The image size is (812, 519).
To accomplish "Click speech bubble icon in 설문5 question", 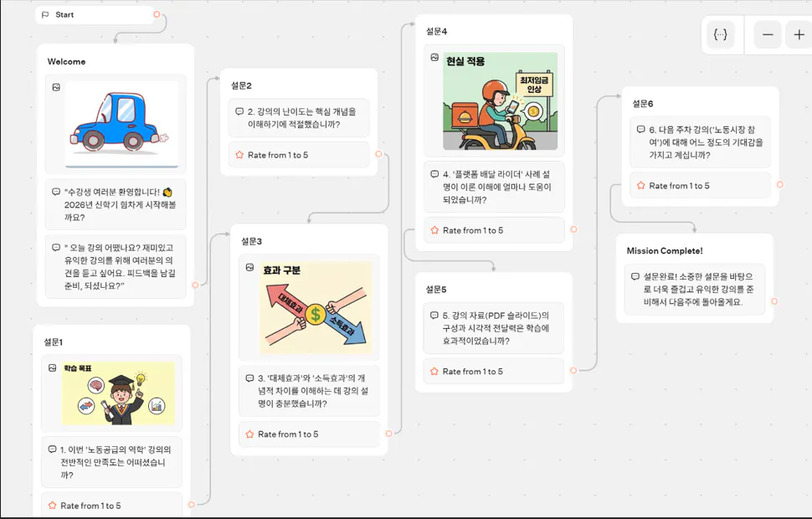I will click(x=434, y=315).
